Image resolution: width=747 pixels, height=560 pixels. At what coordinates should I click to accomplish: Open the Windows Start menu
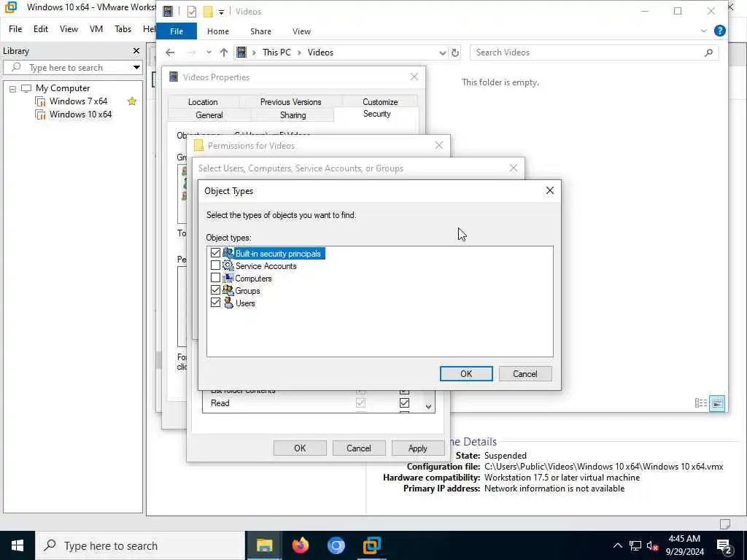18,545
